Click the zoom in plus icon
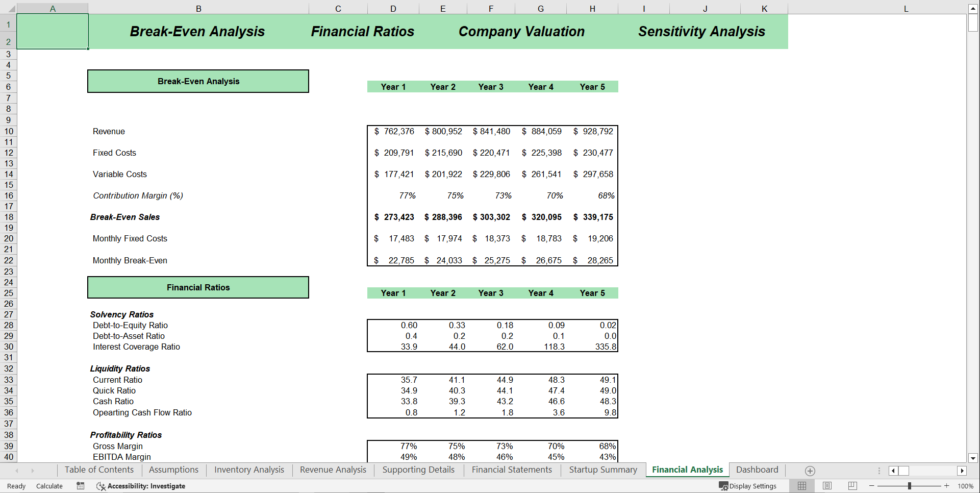Screen dimensions: 980x493 click(x=947, y=486)
